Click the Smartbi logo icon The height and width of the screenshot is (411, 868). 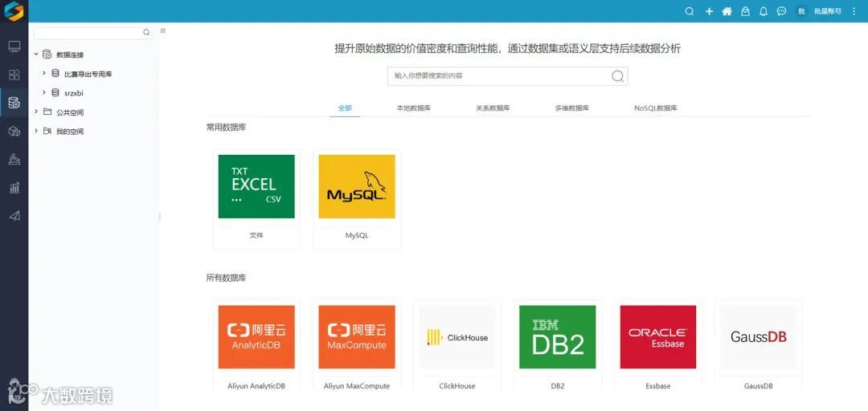tap(14, 11)
